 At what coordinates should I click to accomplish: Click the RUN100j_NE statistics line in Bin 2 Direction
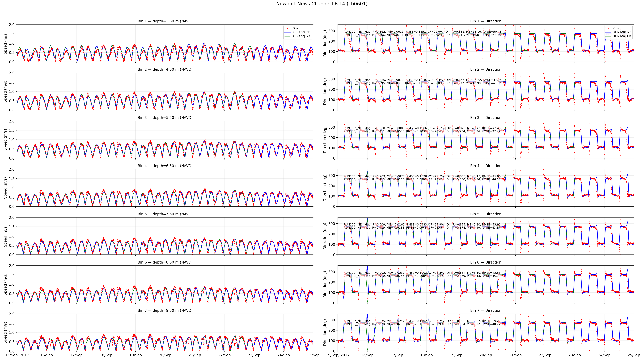[422, 83]
